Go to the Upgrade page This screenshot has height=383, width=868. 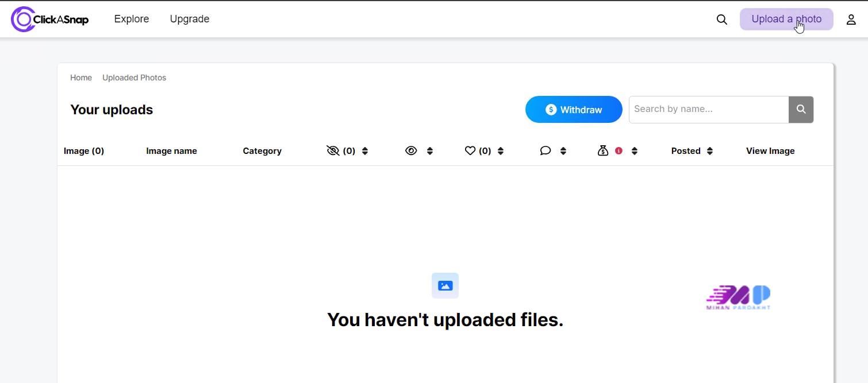click(x=190, y=19)
